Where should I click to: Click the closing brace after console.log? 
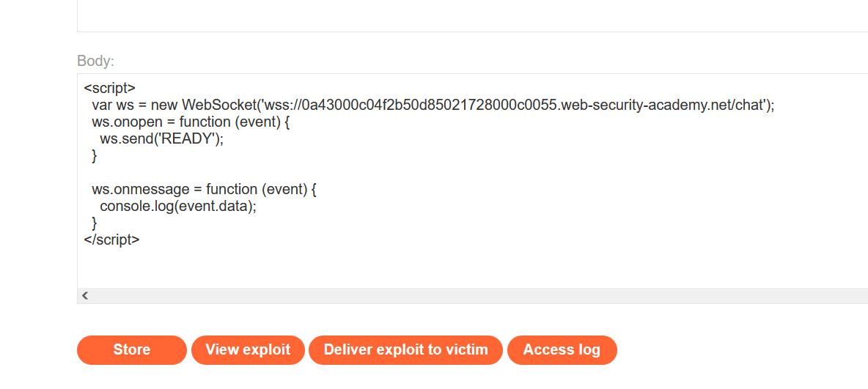tap(95, 223)
